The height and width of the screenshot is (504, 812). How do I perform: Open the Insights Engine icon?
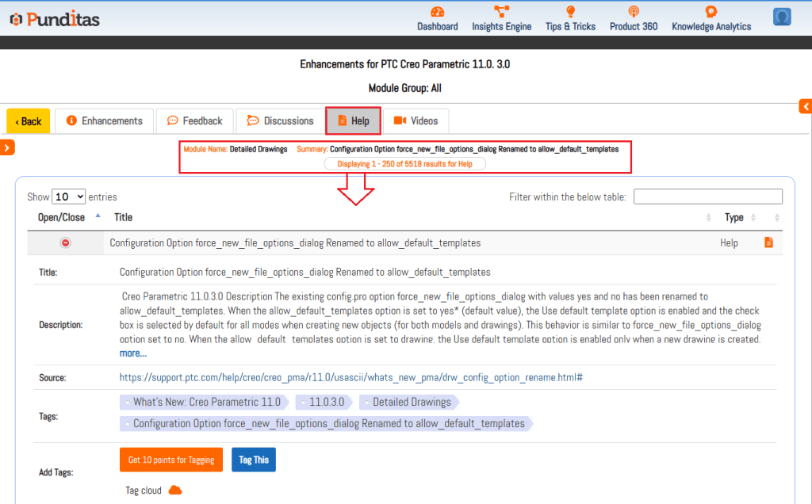tap(501, 12)
